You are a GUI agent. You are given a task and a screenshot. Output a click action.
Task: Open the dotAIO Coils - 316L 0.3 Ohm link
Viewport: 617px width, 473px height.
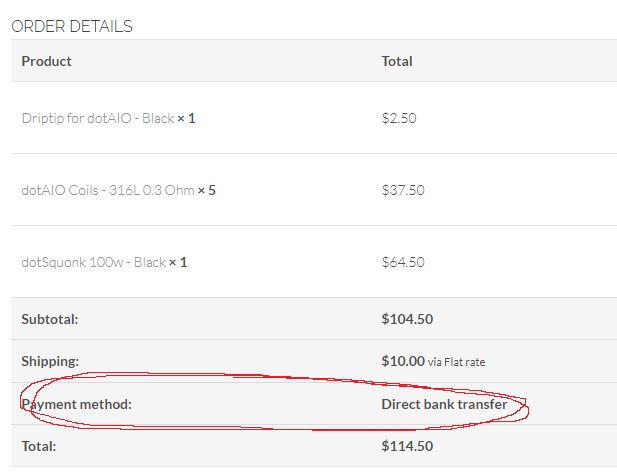pyautogui.click(x=108, y=190)
